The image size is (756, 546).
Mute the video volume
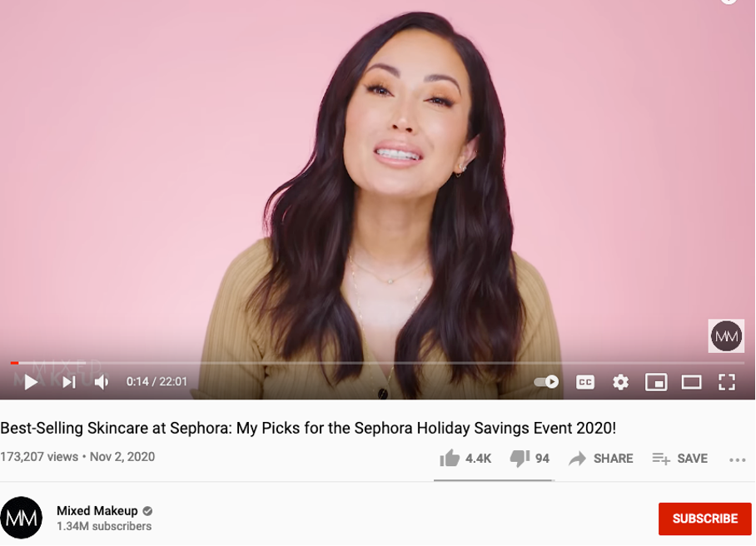[x=102, y=382]
